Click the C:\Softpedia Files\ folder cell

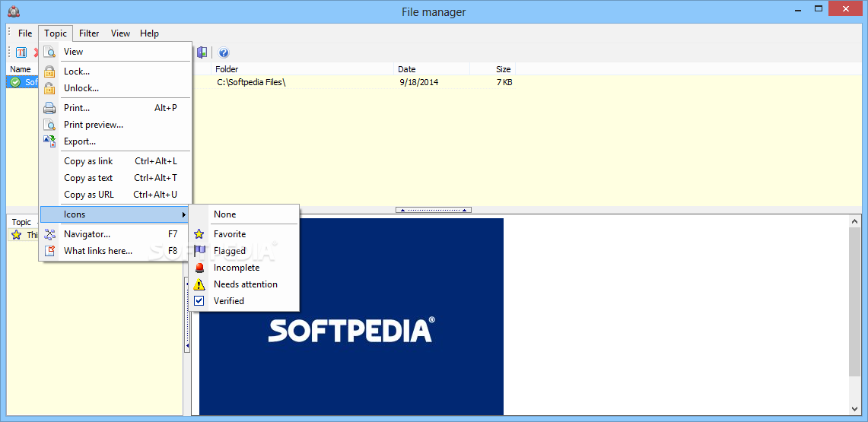pos(251,82)
